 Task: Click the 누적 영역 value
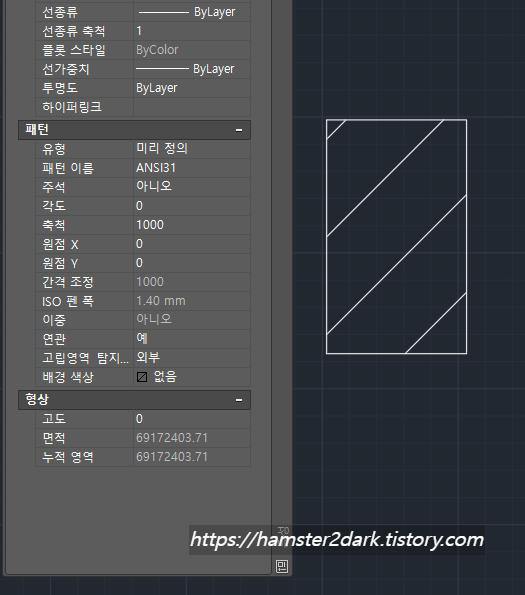point(192,457)
